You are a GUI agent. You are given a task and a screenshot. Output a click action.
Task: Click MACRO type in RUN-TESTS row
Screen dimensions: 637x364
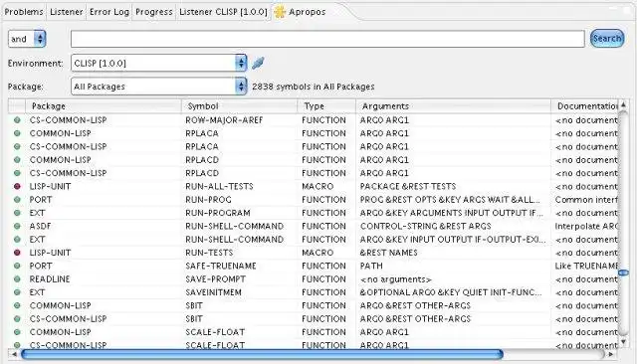pos(318,253)
